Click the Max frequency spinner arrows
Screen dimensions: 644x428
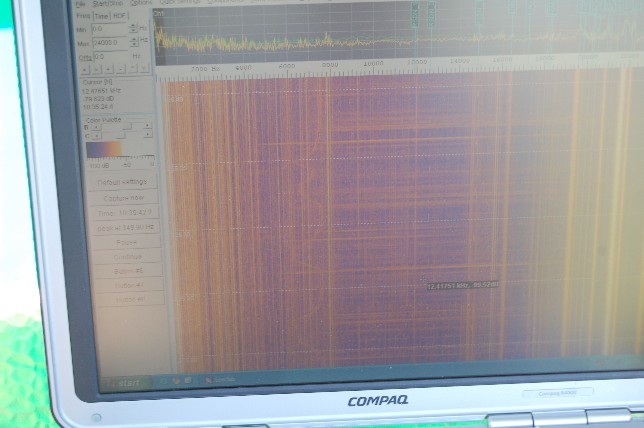pos(134,42)
